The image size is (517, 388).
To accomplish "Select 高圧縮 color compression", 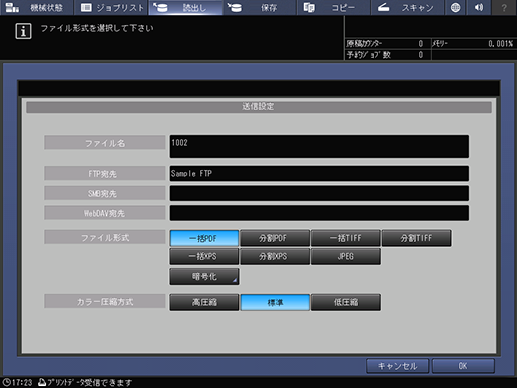I will click(x=204, y=302).
